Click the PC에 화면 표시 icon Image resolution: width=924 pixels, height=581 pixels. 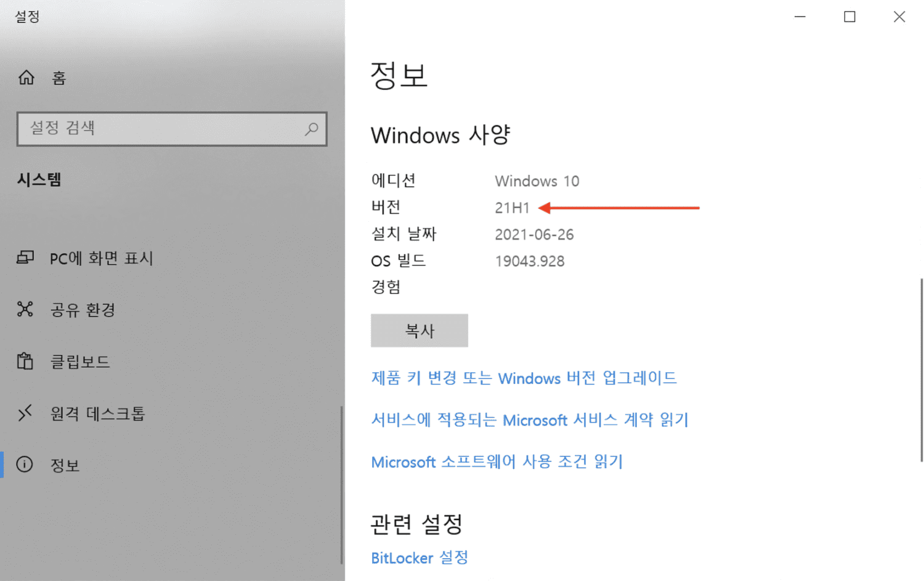25,258
